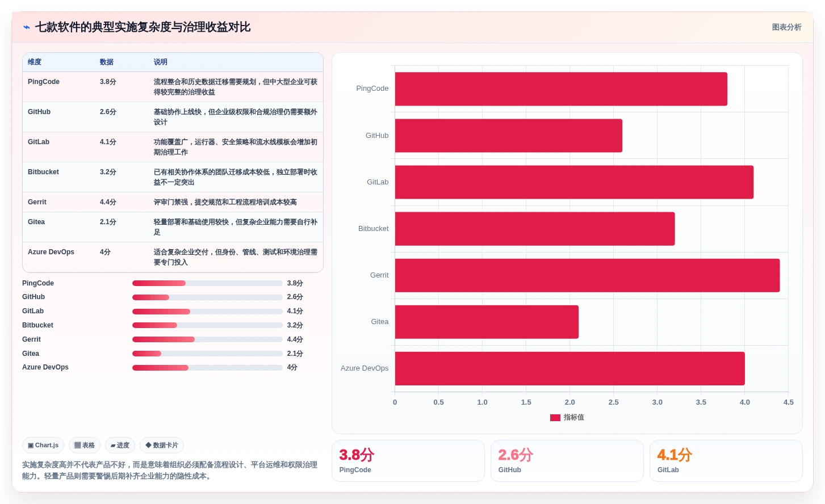Click the 3.2分 value in the table
This screenshot has width=825, height=504.
108,172
